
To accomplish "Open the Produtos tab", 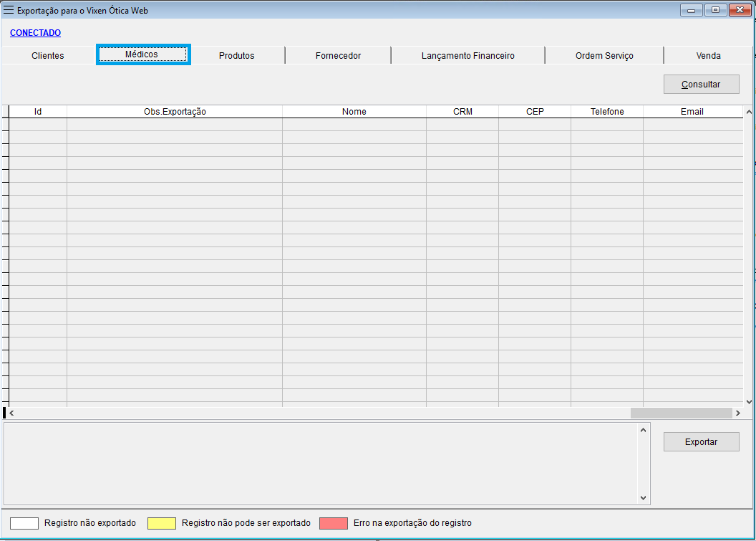I will tap(237, 56).
